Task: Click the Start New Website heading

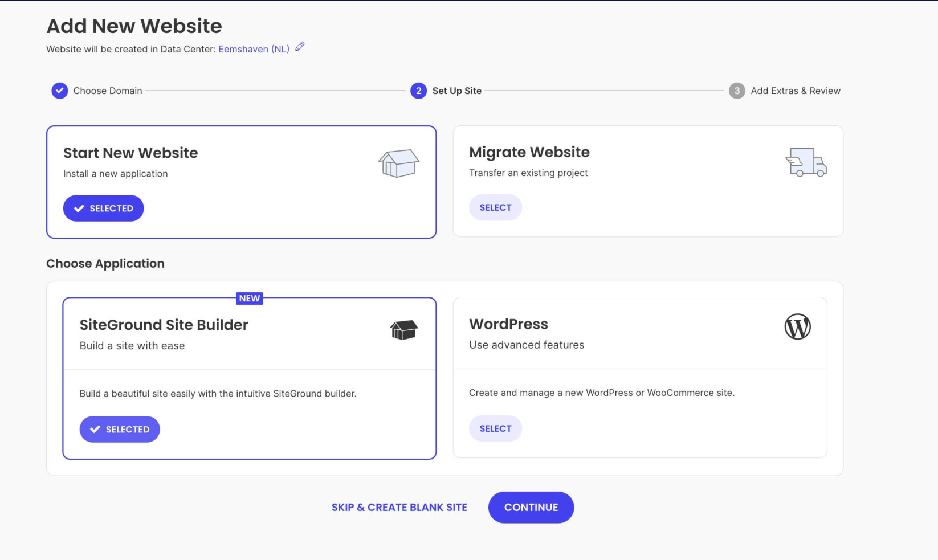Action: coord(130,153)
